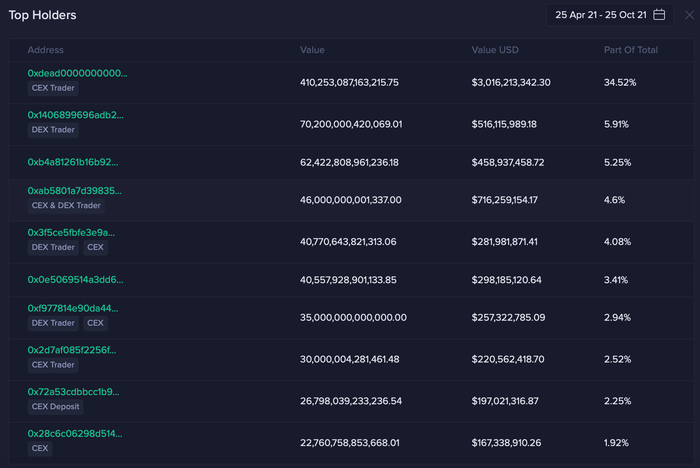Open address 0xf977814e90da44...

(73, 308)
